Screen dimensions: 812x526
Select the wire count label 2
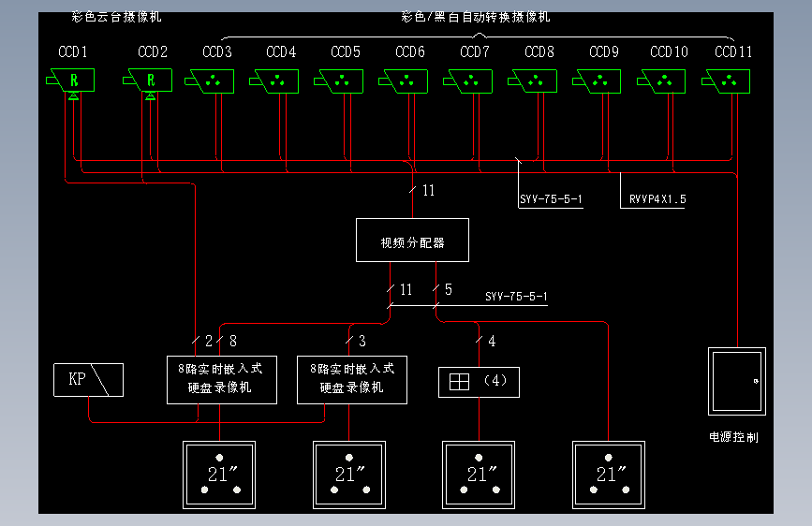click(x=209, y=341)
